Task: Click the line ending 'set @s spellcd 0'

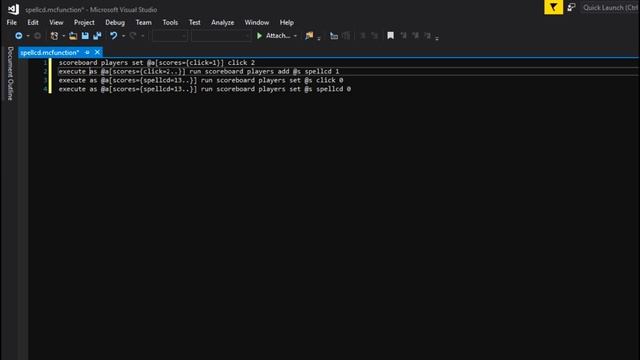Action: tap(204, 89)
